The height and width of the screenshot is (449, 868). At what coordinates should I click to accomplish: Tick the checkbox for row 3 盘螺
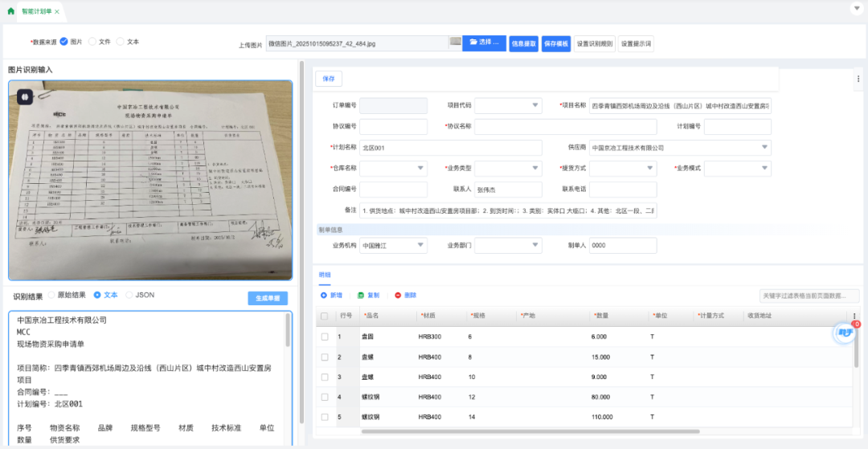(x=325, y=377)
